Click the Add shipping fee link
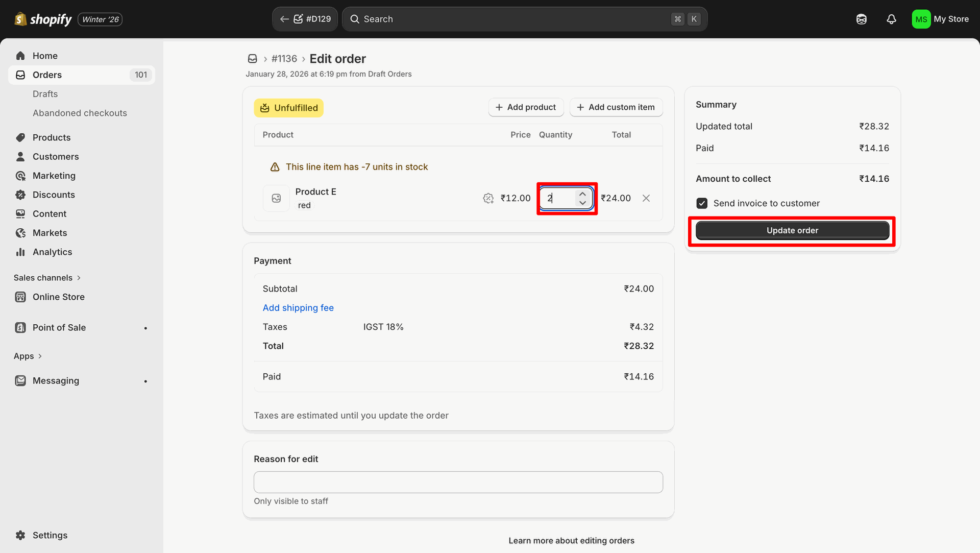980x553 pixels. pyautogui.click(x=298, y=308)
